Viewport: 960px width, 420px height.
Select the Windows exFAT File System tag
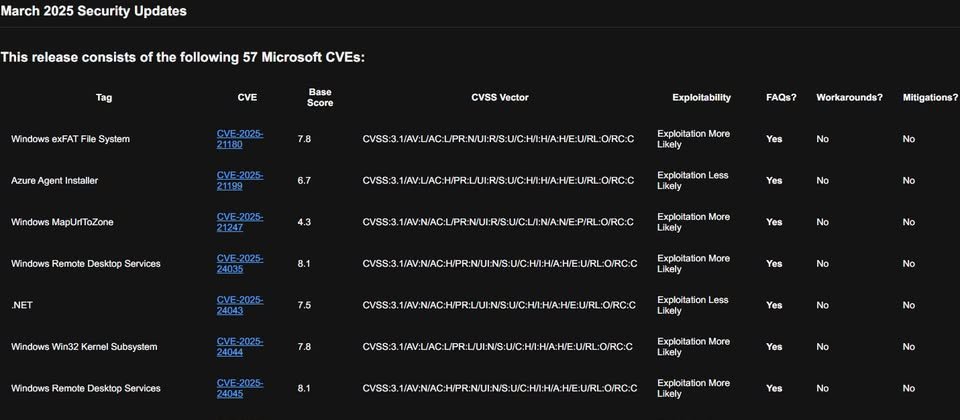pos(70,139)
